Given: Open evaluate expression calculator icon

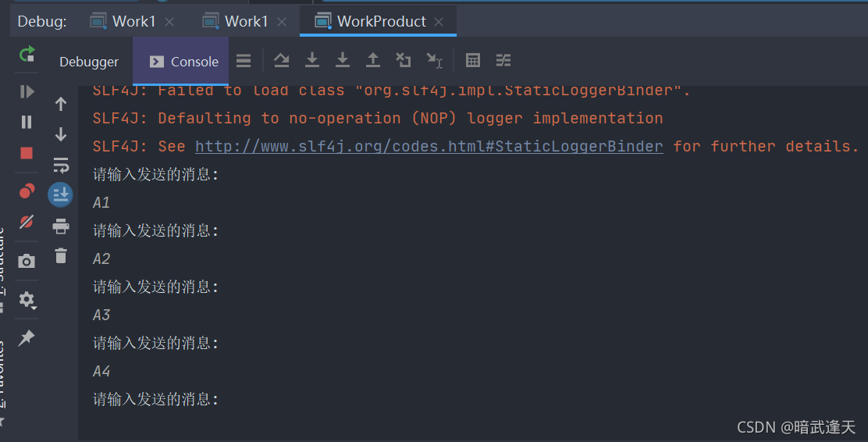Looking at the screenshot, I should click(473, 60).
